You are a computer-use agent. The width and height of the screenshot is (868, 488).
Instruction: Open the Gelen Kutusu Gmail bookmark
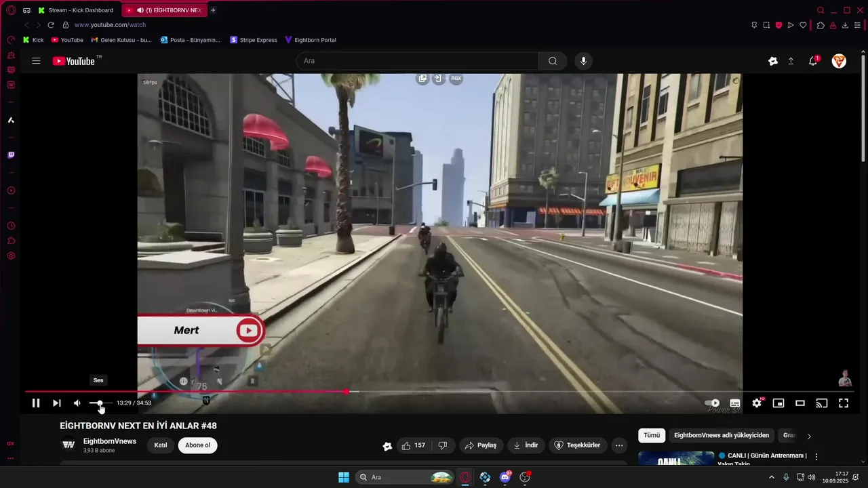(121, 40)
